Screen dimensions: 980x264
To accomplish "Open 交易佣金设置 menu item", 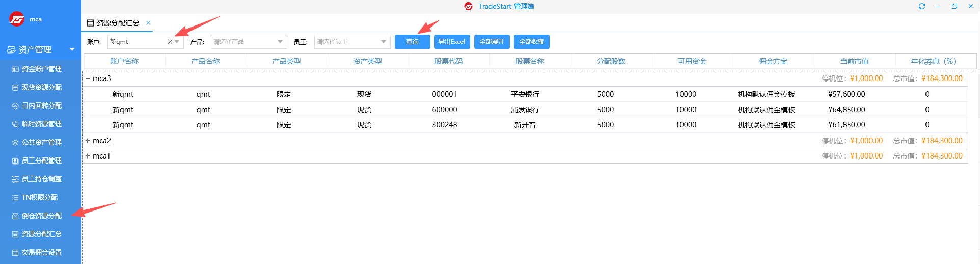I will click(x=41, y=252).
